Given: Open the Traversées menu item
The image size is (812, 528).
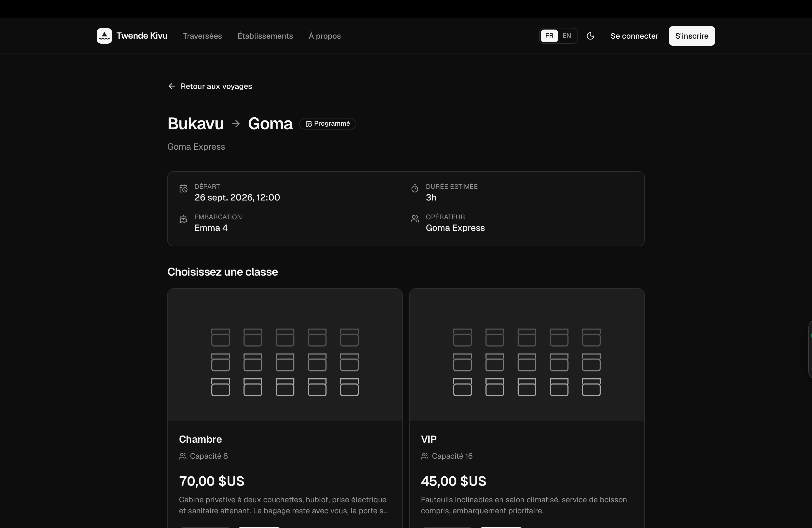Looking at the screenshot, I should [202, 36].
